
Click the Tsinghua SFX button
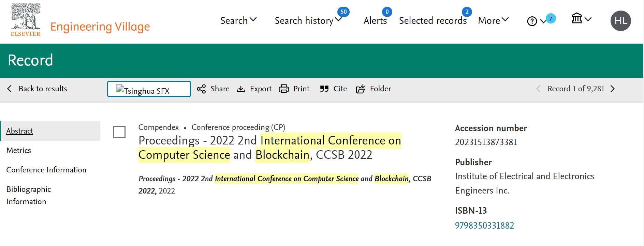coord(149,89)
